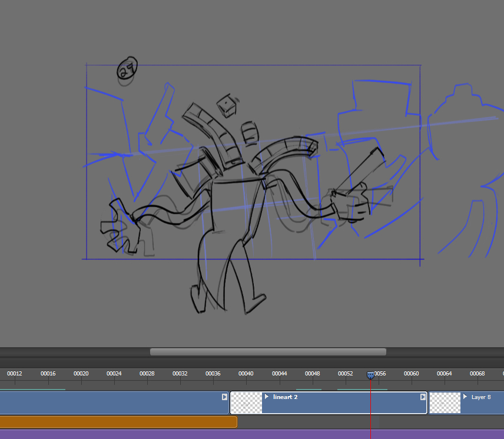The width and height of the screenshot is (504, 439).
Task: Jump to frame 00040 on the time ruler
Action: pos(246,374)
